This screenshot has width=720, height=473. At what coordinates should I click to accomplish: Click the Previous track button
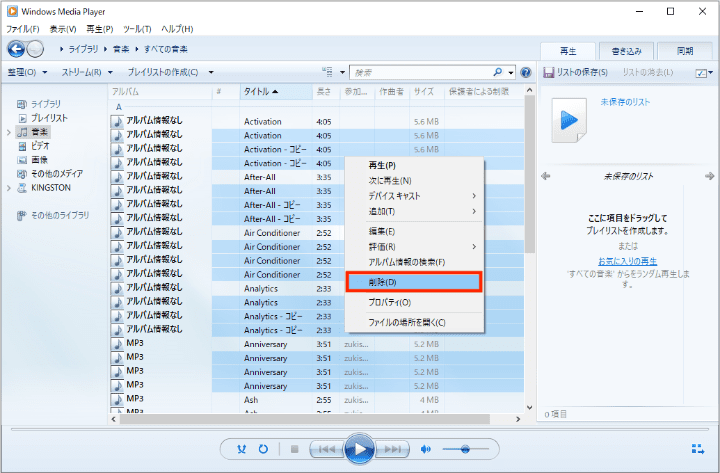point(326,449)
